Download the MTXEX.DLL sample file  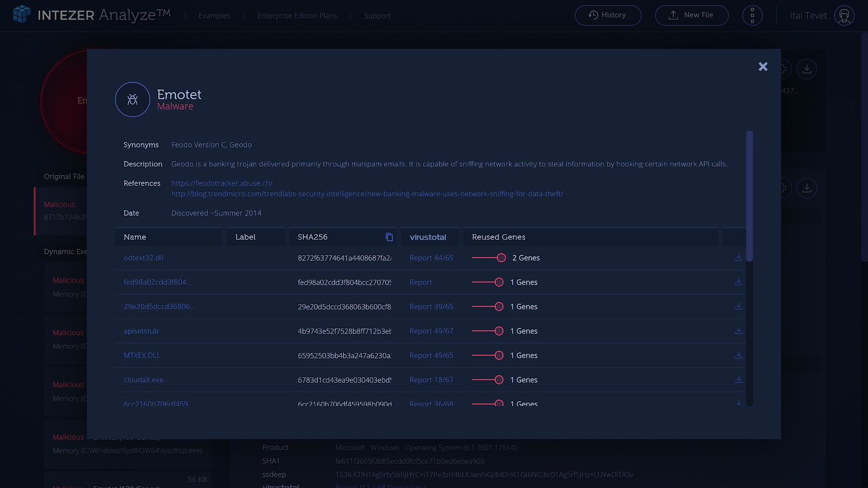738,355
